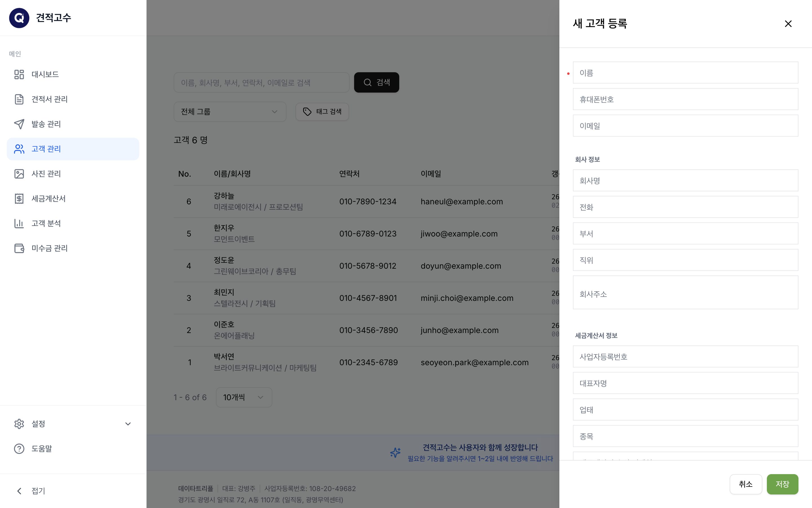Image resolution: width=812 pixels, height=508 pixels.
Task: Expand the 설정 menu chevron
Action: 128,424
